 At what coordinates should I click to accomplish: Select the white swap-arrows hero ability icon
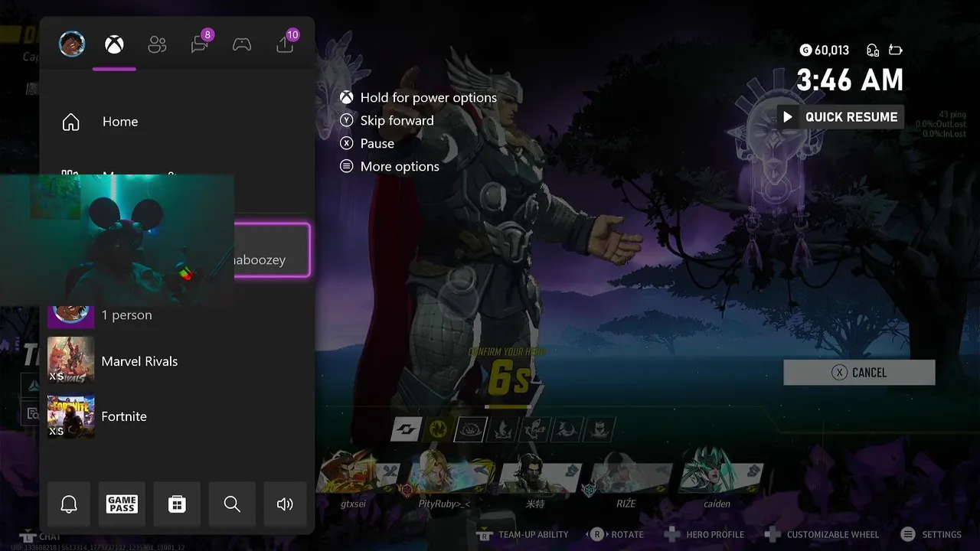406,430
